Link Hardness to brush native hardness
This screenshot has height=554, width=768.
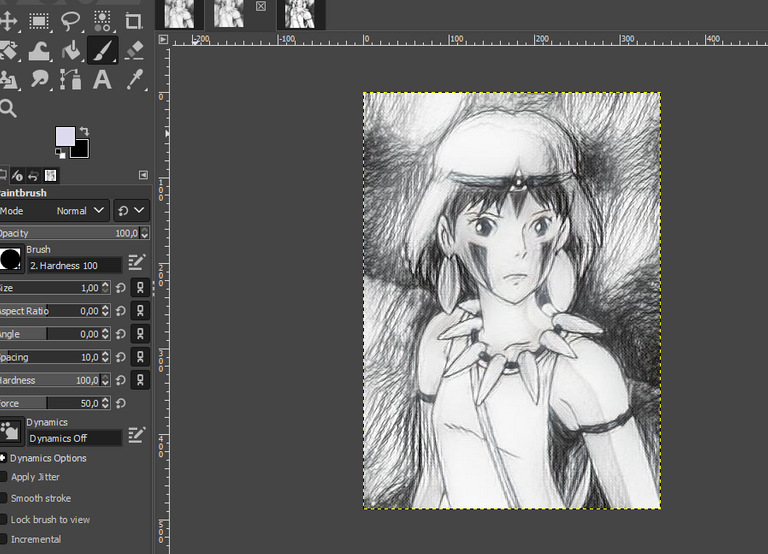point(140,380)
